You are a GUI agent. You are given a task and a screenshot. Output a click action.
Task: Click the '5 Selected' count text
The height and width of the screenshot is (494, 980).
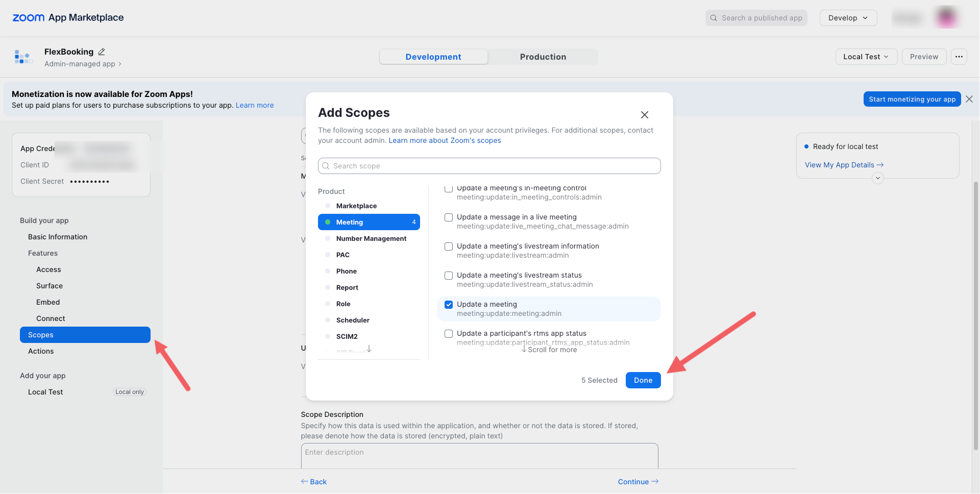[x=599, y=380]
